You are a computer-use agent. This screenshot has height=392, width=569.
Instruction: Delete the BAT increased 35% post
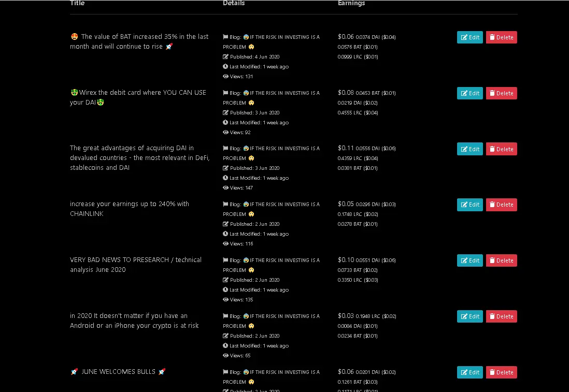coord(502,37)
